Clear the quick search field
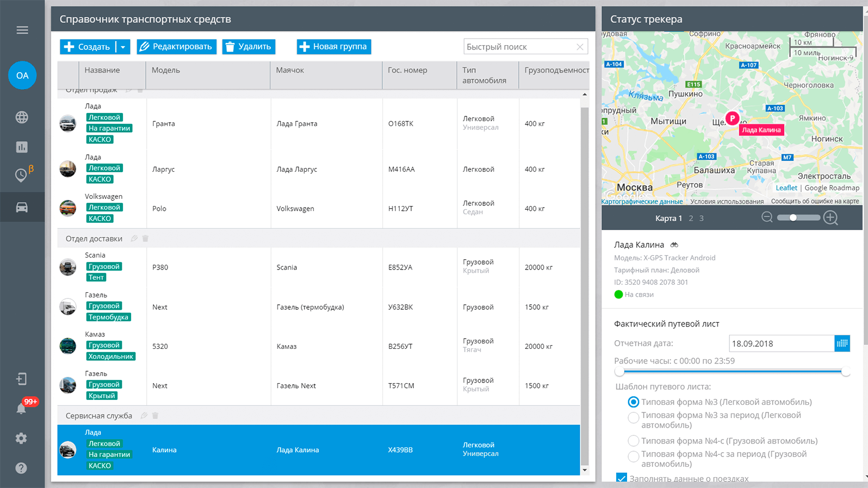 580,47
